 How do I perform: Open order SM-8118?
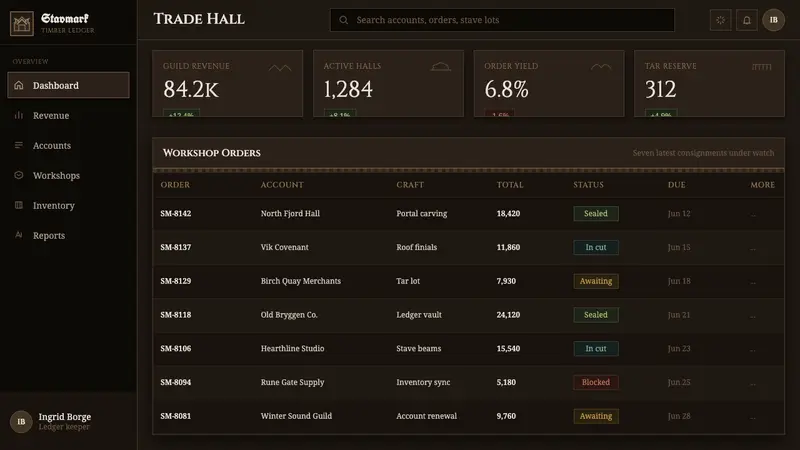pyautogui.click(x=176, y=315)
